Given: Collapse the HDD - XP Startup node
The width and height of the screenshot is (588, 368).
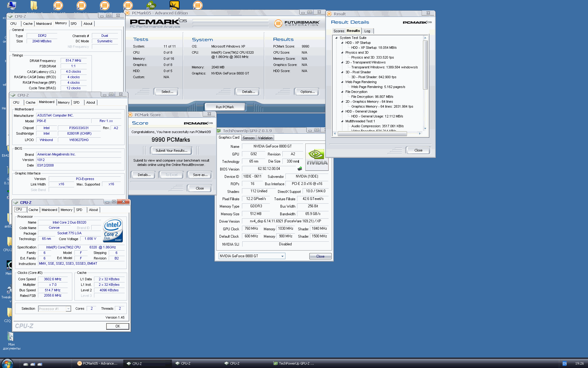Looking at the screenshot, I should [x=342, y=43].
